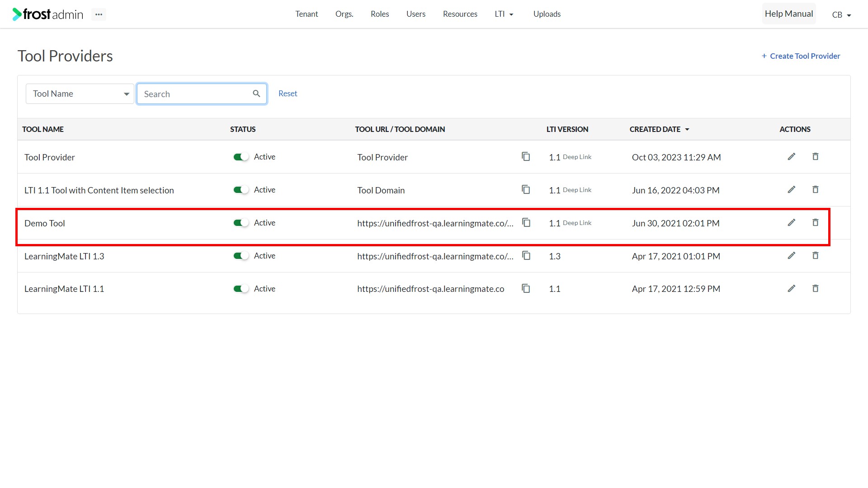Image resolution: width=868 pixels, height=488 pixels.
Task: Edit the LearningMate LTI 1.1 entry
Action: click(x=792, y=288)
